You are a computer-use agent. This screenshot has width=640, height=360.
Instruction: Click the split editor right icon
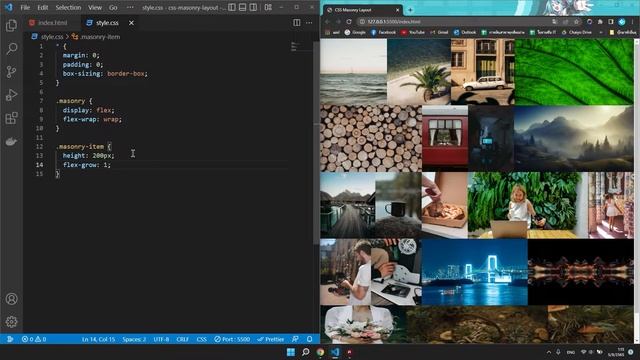297,23
